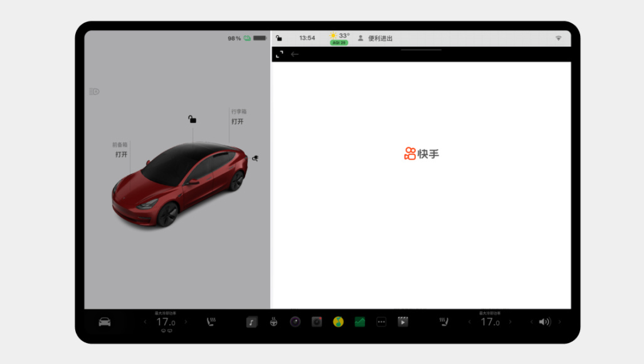Toggle the door lock icon above car
644x364 pixels.
point(192,120)
